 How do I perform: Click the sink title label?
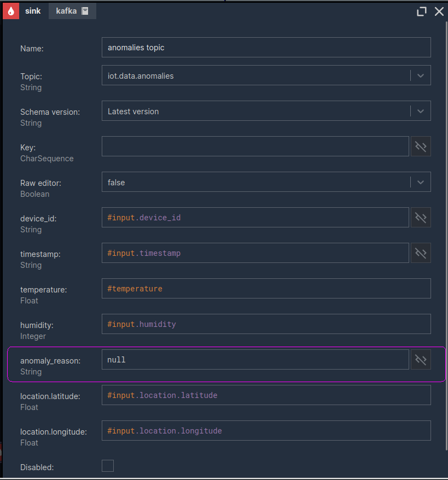pyautogui.click(x=33, y=11)
